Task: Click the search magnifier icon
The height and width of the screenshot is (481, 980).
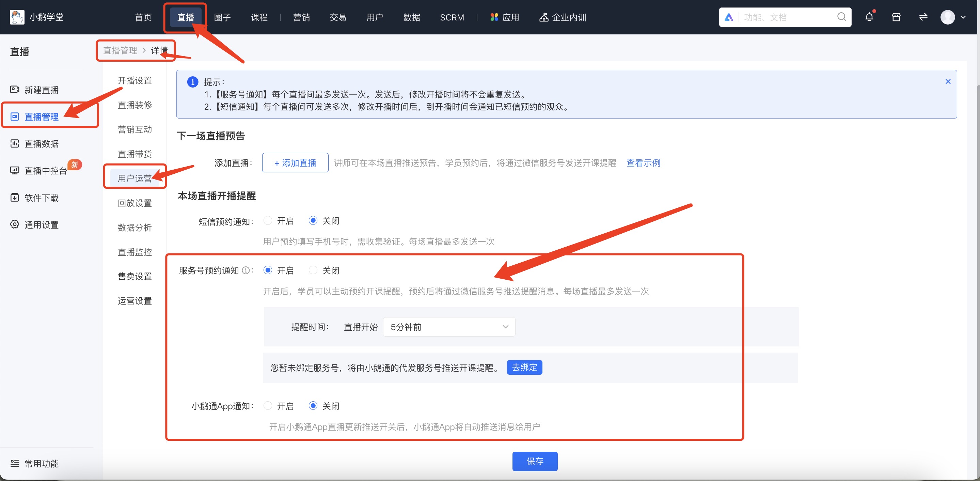Action: pyautogui.click(x=841, y=17)
